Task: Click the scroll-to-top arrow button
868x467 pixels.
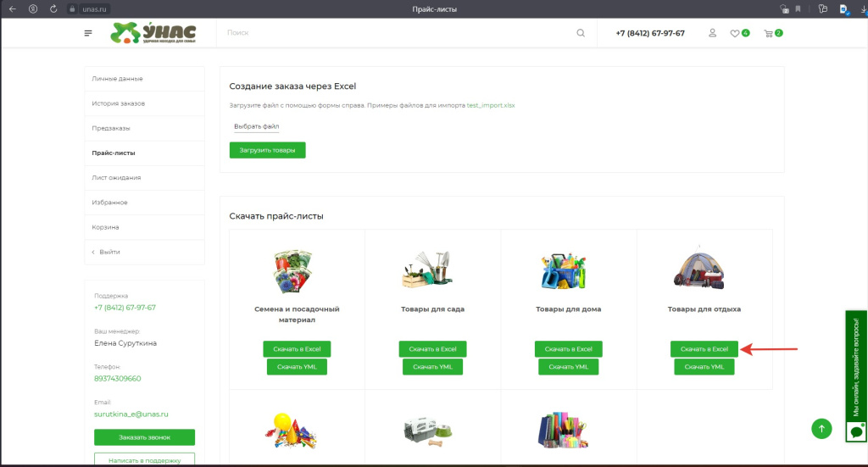Action: coord(821,428)
